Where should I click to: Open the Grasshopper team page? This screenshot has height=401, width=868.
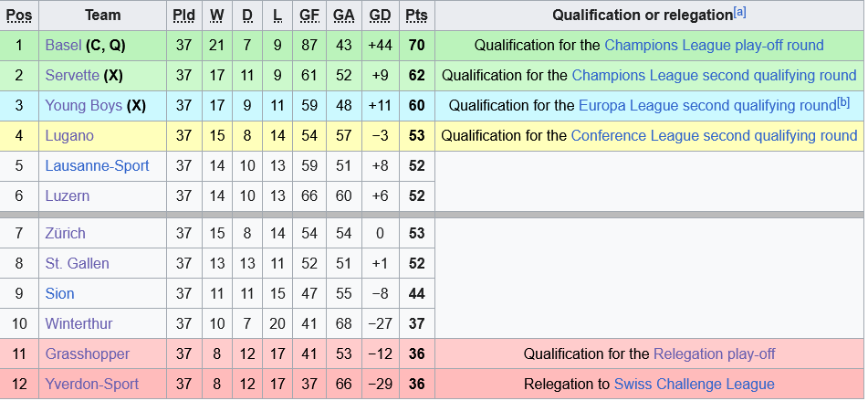tap(87, 354)
